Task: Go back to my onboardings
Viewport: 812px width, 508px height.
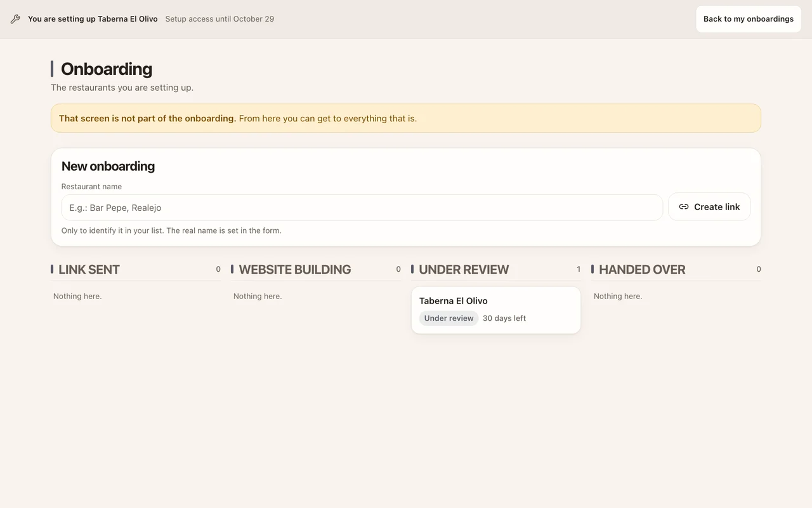Action: [749, 19]
